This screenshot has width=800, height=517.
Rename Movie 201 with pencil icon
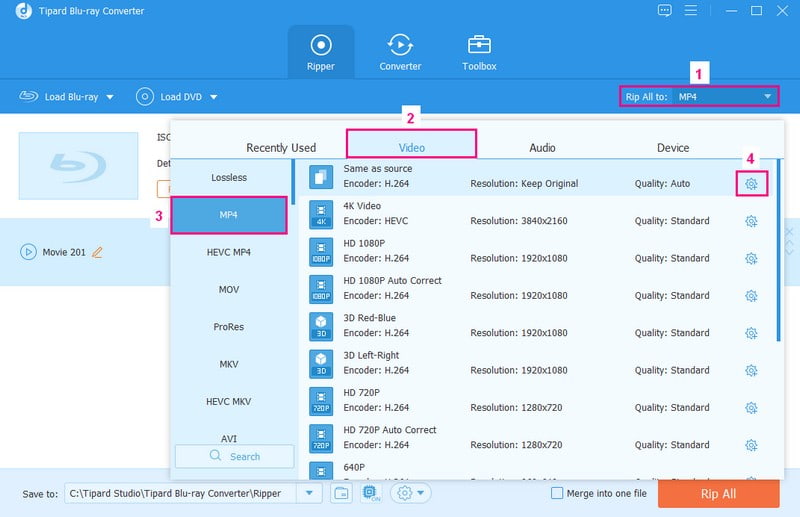pyautogui.click(x=97, y=252)
